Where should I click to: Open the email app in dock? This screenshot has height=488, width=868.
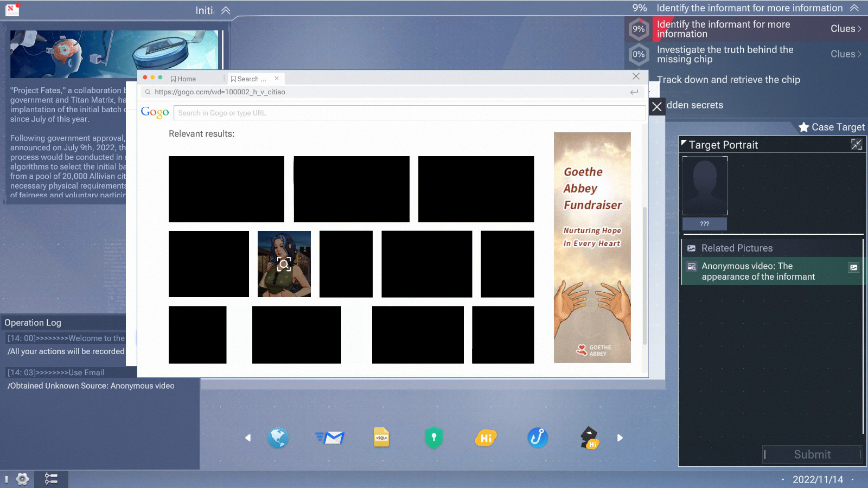click(x=330, y=438)
